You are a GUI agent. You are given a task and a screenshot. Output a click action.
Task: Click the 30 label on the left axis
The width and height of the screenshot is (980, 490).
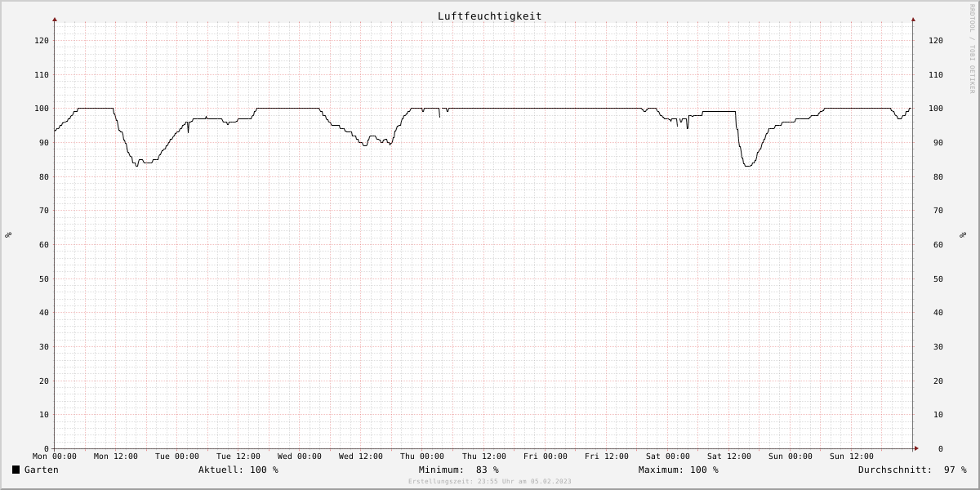(43, 347)
